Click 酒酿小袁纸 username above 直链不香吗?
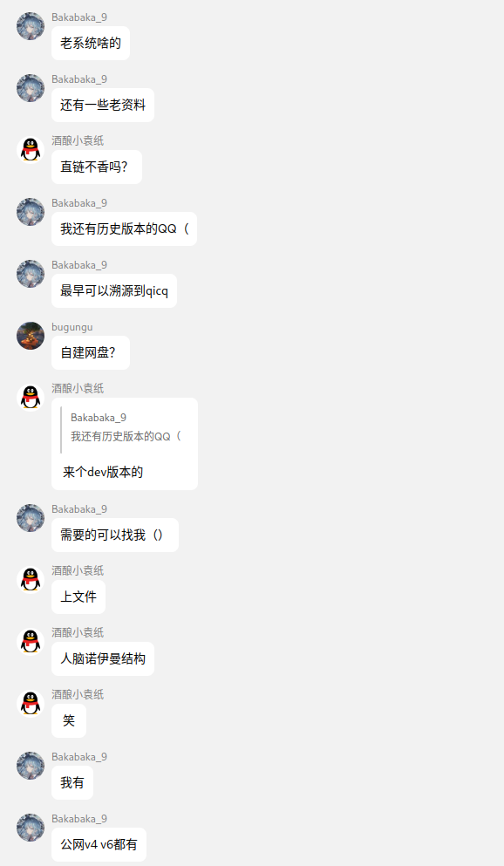This screenshot has height=866, width=504. tap(78, 140)
